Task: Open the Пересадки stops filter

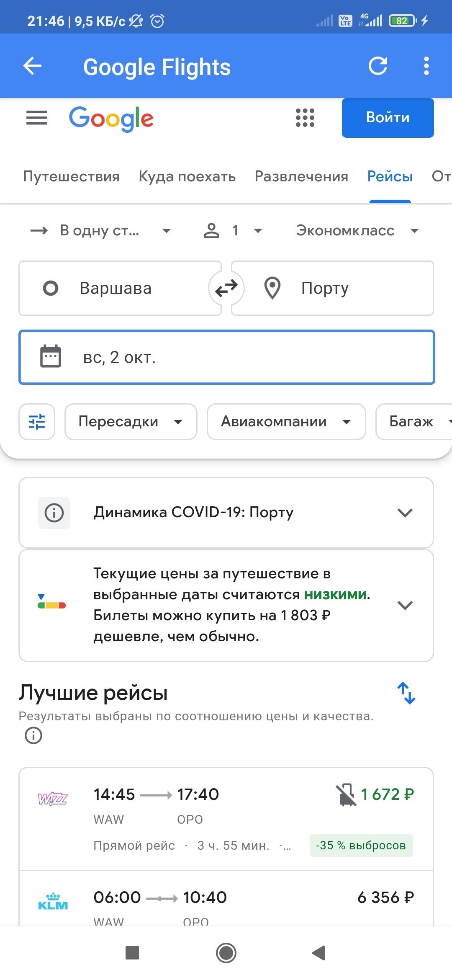Action: pos(131,422)
